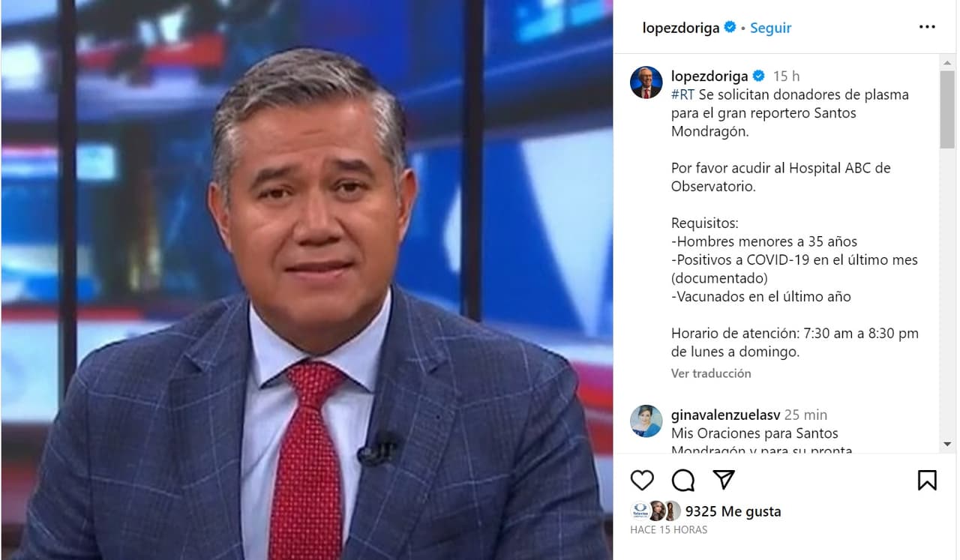The image size is (960, 560).
Task: Click the HACE 15 HORAS timestamp
Action: tap(668, 529)
